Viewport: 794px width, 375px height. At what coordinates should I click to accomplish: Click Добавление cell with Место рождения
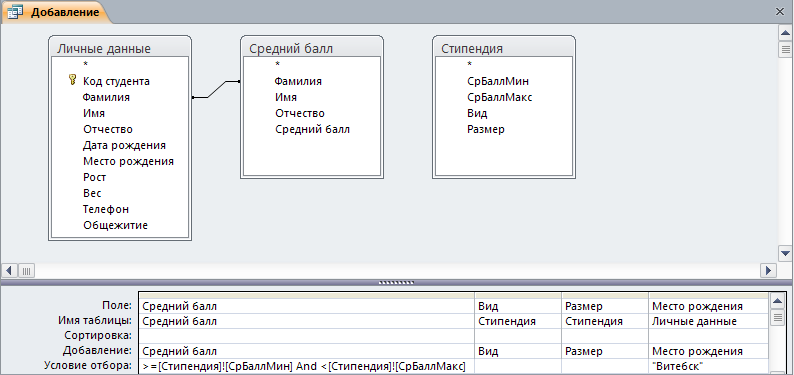707,351
